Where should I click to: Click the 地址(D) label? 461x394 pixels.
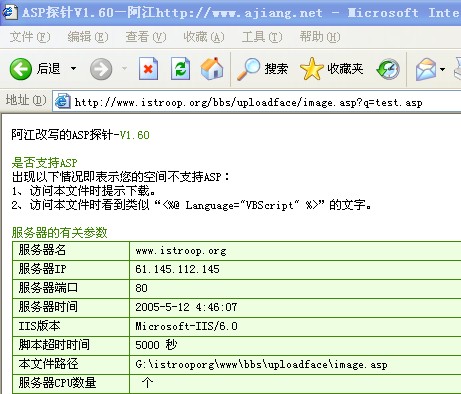[x=26, y=100]
